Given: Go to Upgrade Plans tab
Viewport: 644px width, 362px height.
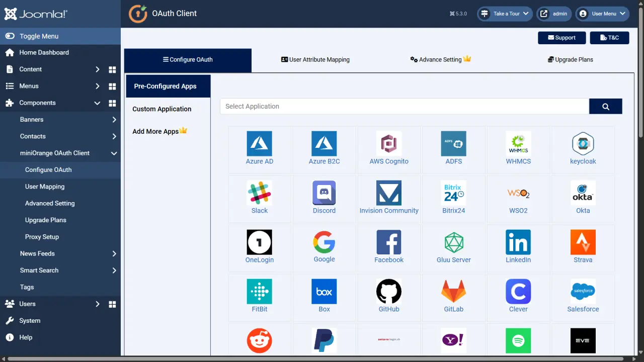Looking at the screenshot, I should [571, 59].
